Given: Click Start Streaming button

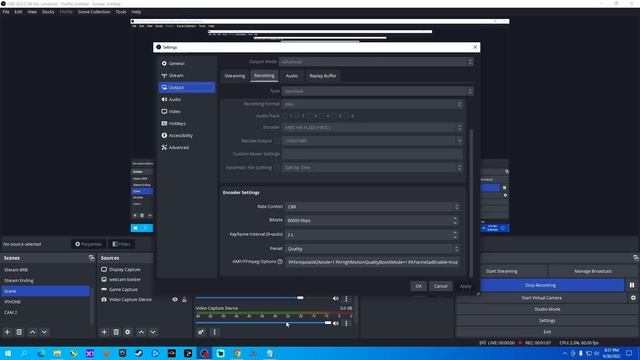Looking at the screenshot, I should [x=502, y=271].
